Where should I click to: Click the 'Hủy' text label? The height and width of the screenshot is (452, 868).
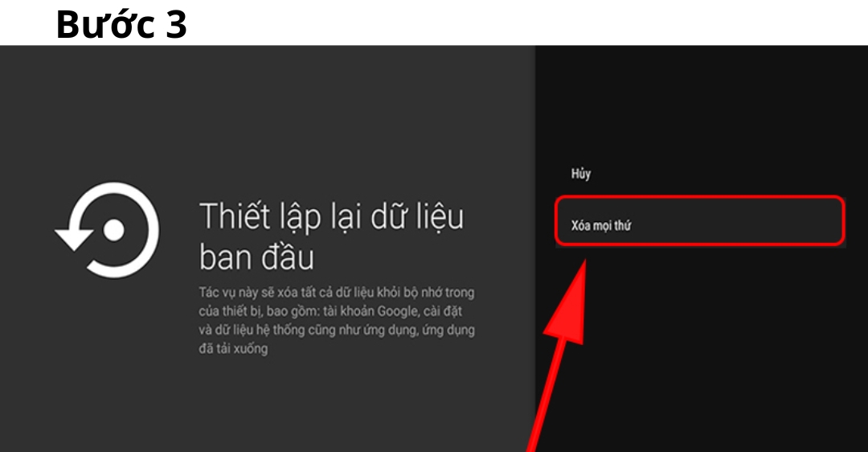(581, 174)
